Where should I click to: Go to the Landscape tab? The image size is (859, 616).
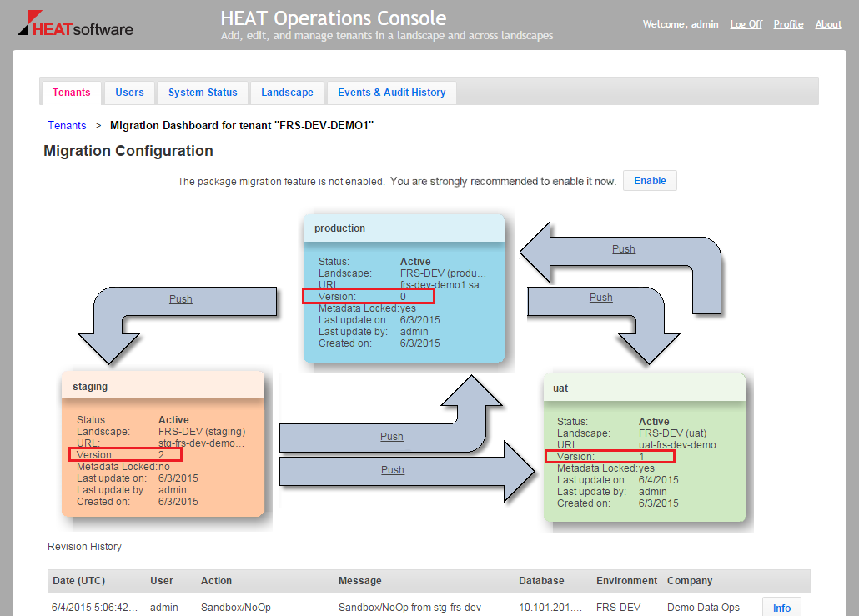click(287, 93)
